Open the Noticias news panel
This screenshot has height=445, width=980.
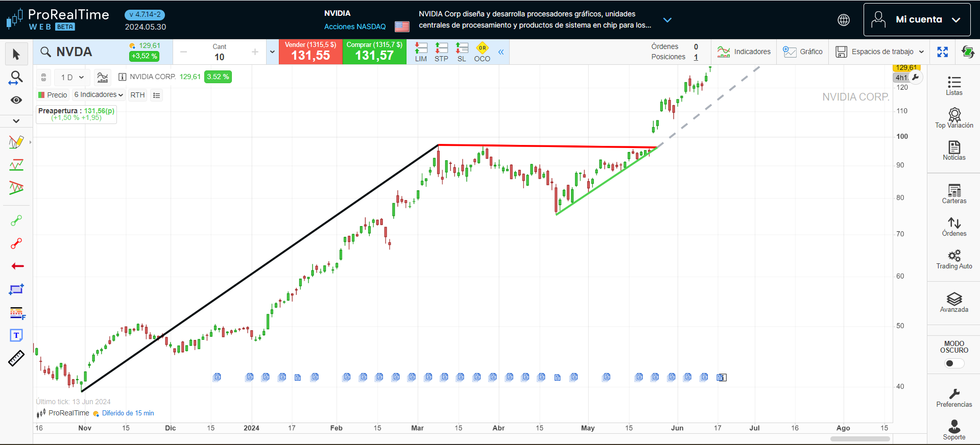click(953, 150)
